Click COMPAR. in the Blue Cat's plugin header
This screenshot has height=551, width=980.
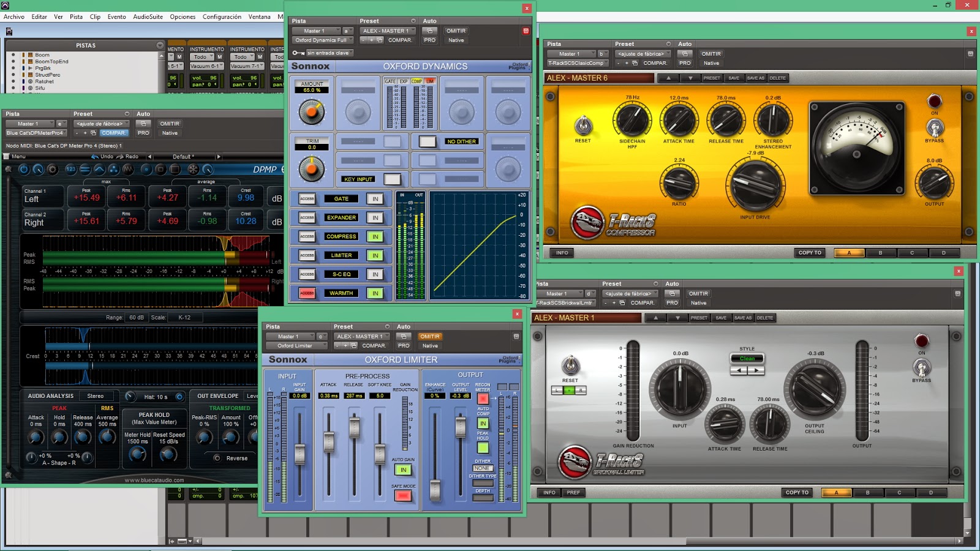pos(113,133)
